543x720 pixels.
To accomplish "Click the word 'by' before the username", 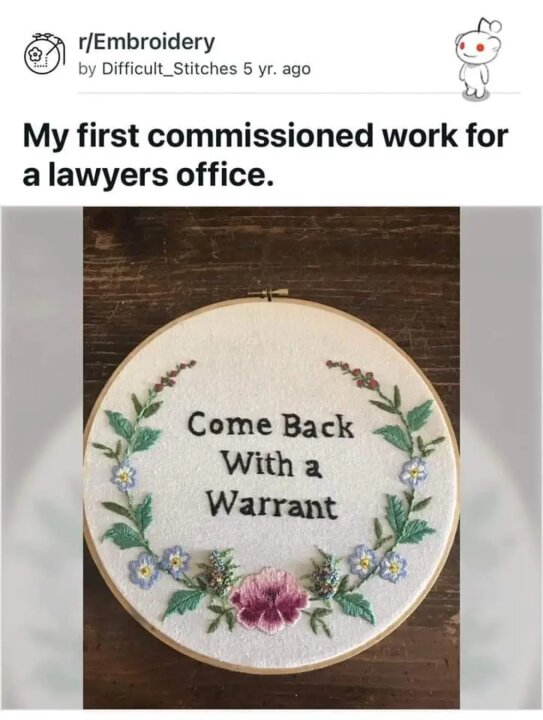I will click(88, 69).
